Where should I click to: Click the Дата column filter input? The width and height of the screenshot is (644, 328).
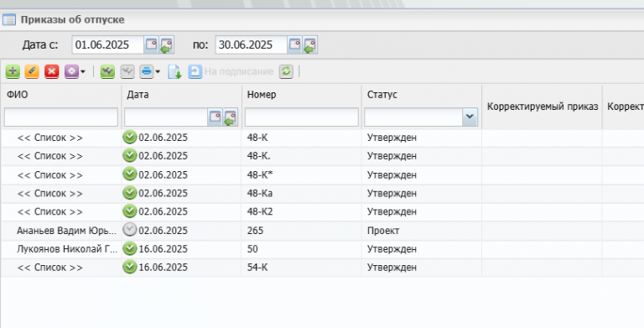tap(166, 117)
